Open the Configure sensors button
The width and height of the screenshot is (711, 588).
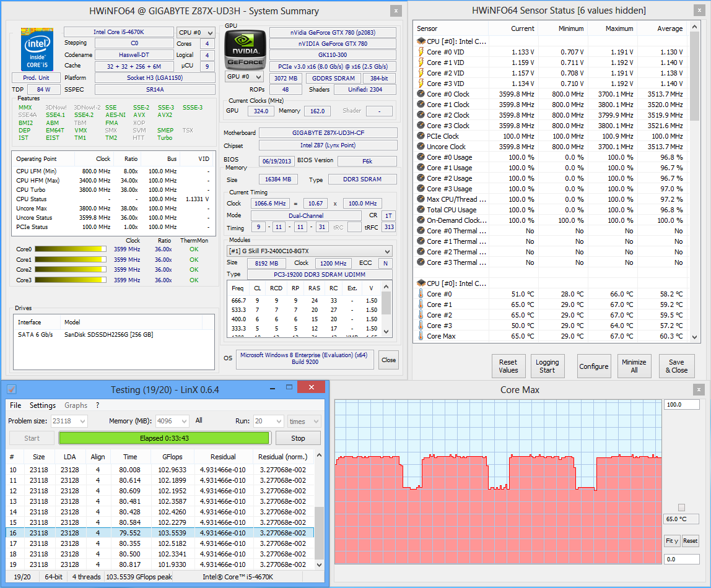[593, 366]
